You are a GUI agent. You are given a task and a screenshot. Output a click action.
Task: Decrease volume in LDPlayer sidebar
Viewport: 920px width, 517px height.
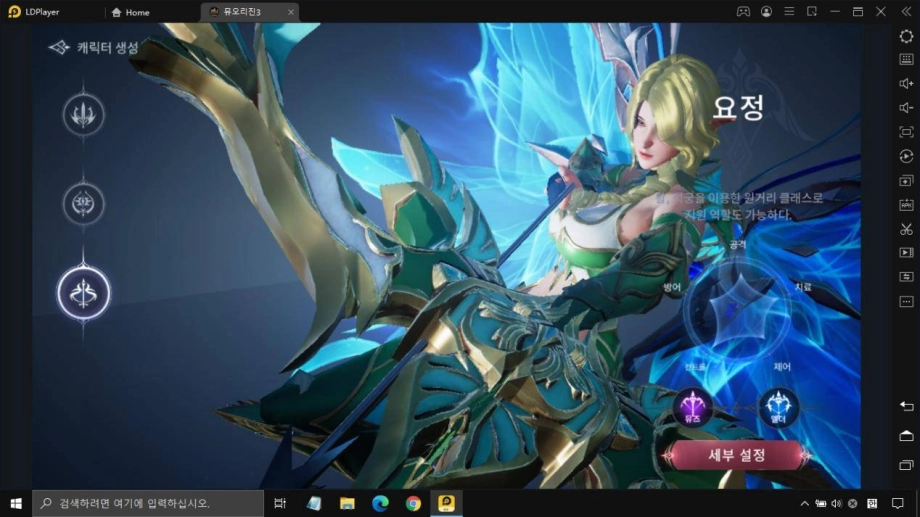click(907, 107)
